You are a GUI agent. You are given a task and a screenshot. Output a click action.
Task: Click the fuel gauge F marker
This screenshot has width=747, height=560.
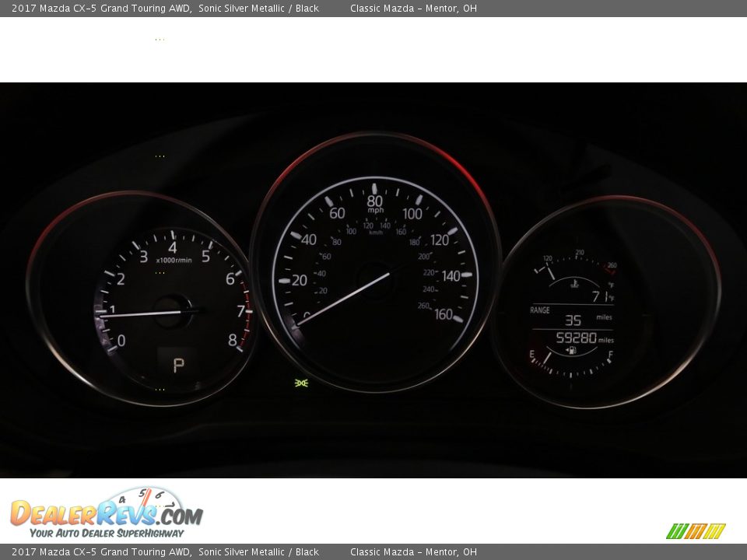pos(610,355)
